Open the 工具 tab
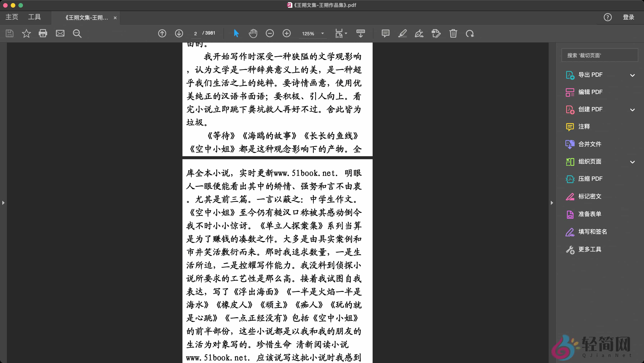The width and height of the screenshot is (644, 363). [x=34, y=17]
